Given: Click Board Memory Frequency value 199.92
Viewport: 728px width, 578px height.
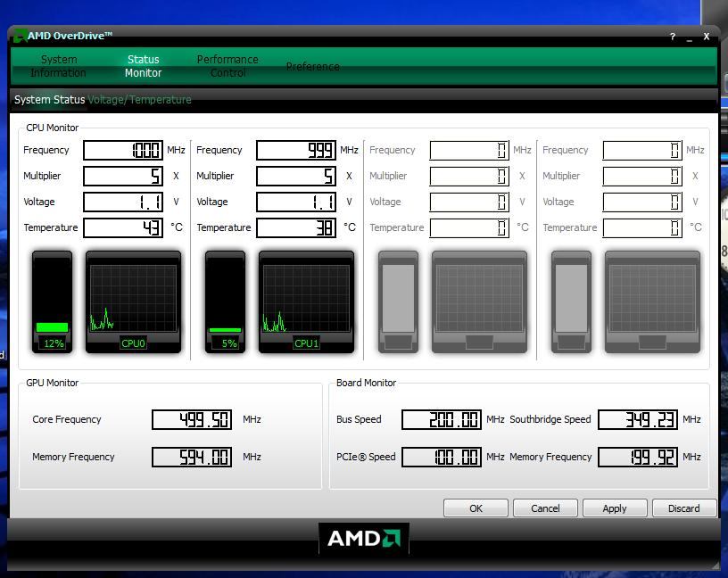Looking at the screenshot, I should pyautogui.click(x=638, y=458).
